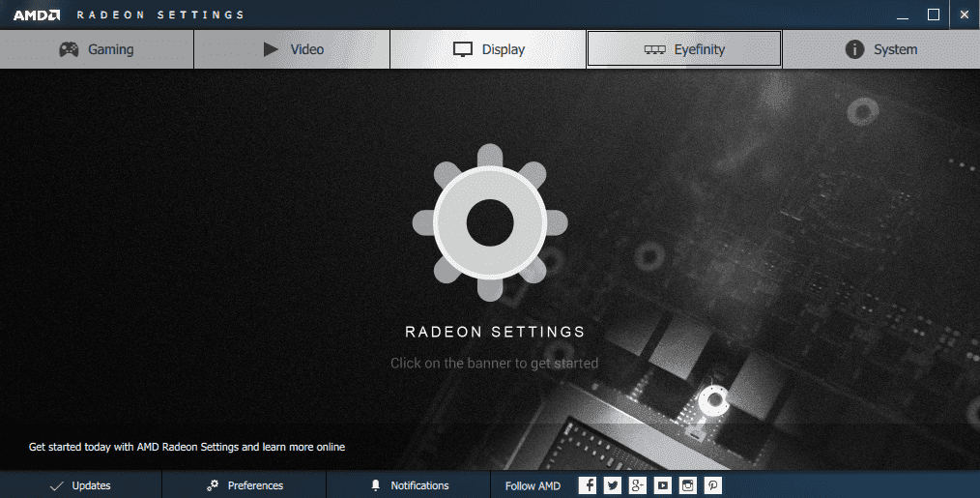Go to the System tab
Viewport: 980px width, 498px height.
pyautogui.click(x=880, y=49)
